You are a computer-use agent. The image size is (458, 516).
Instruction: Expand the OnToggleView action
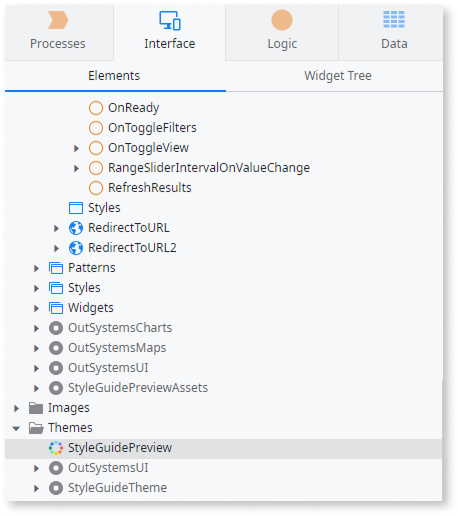(76, 148)
